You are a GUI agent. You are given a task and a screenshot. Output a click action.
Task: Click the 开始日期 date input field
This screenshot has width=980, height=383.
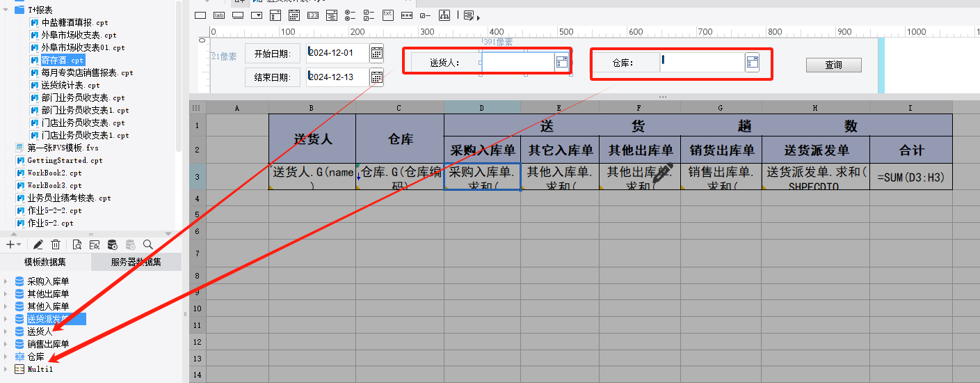coord(337,53)
